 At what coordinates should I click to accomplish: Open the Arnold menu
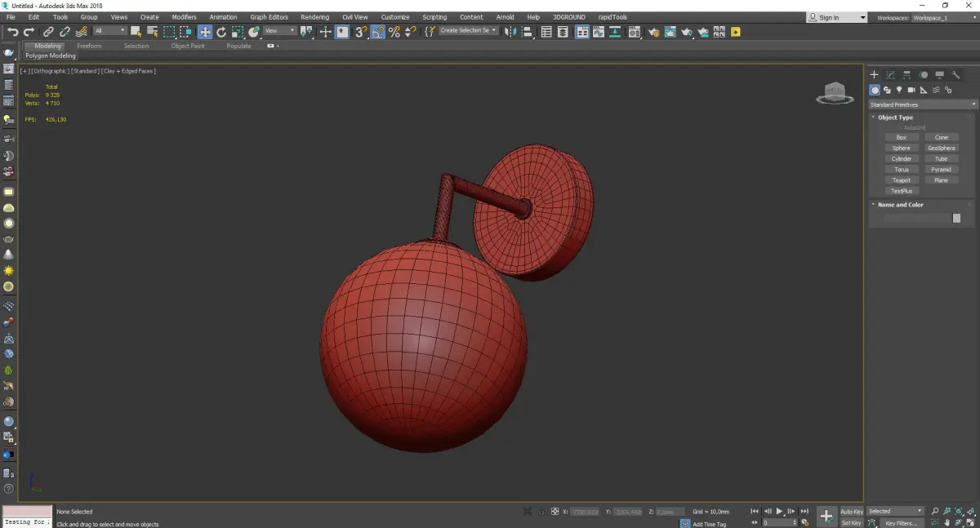(x=505, y=17)
